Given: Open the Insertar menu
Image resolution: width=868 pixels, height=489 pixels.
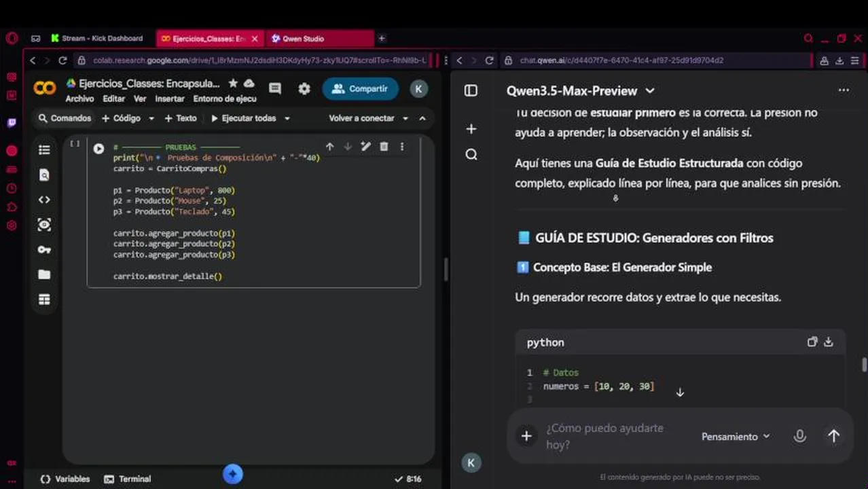Looking at the screenshot, I should pyautogui.click(x=170, y=99).
